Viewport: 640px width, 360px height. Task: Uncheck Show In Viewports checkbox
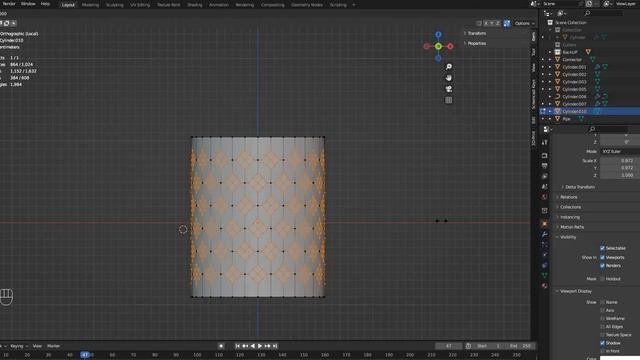pyautogui.click(x=602, y=258)
